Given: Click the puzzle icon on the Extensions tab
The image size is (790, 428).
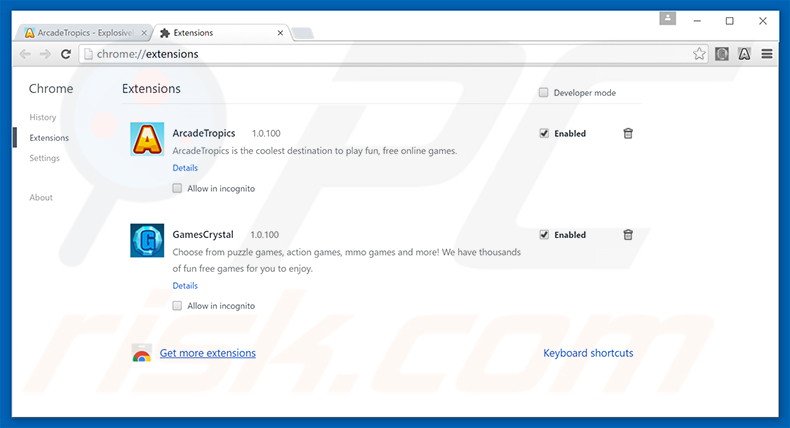Looking at the screenshot, I should coord(165,33).
